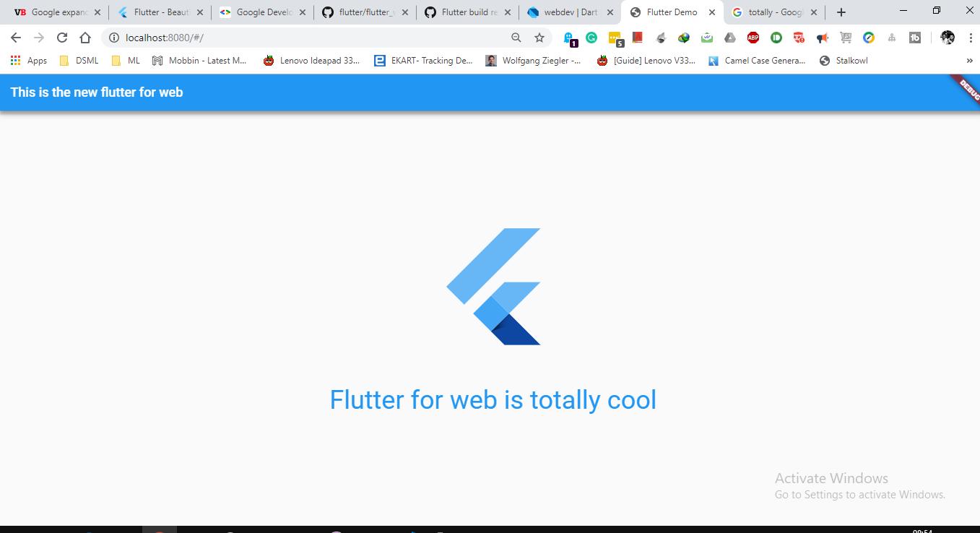980x533 pixels.
Task: Open the Mobbin - Latest bookmark
Action: coord(199,61)
